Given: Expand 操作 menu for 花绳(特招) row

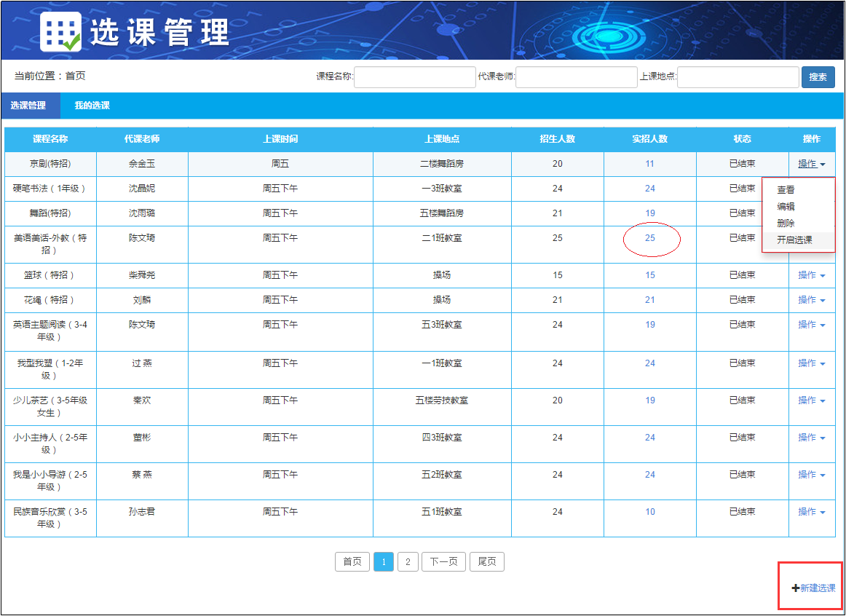Looking at the screenshot, I should (811, 300).
